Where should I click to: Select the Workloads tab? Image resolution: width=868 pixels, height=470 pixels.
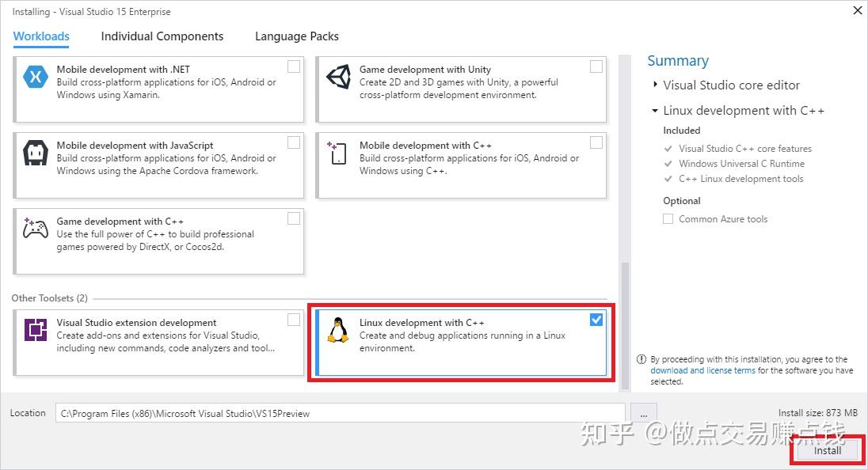[40, 36]
